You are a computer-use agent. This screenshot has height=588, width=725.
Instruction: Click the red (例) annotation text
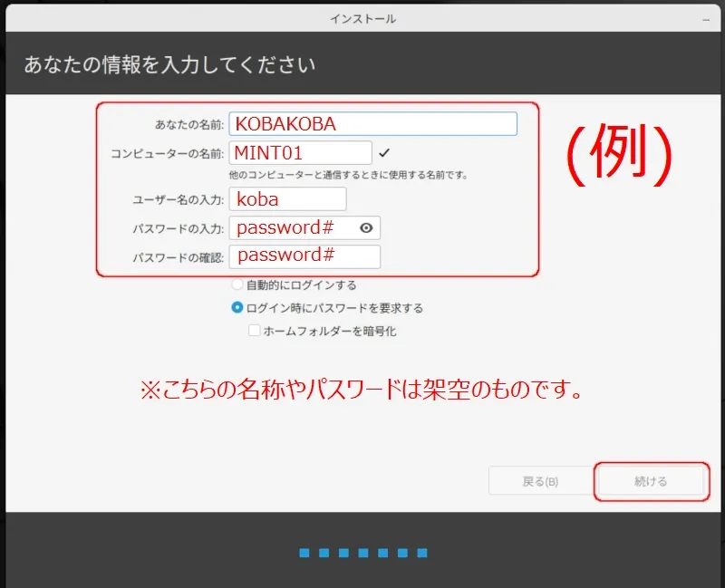(620, 150)
